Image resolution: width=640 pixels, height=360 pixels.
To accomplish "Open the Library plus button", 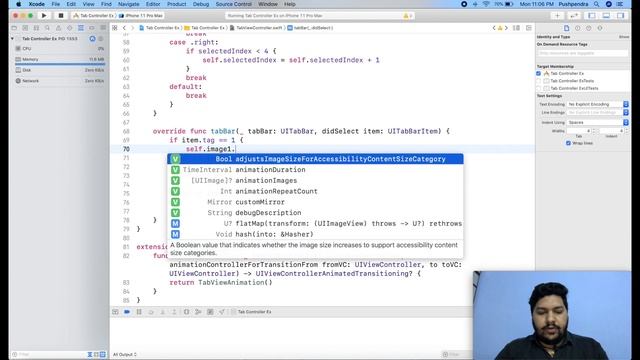I will click(557, 16).
